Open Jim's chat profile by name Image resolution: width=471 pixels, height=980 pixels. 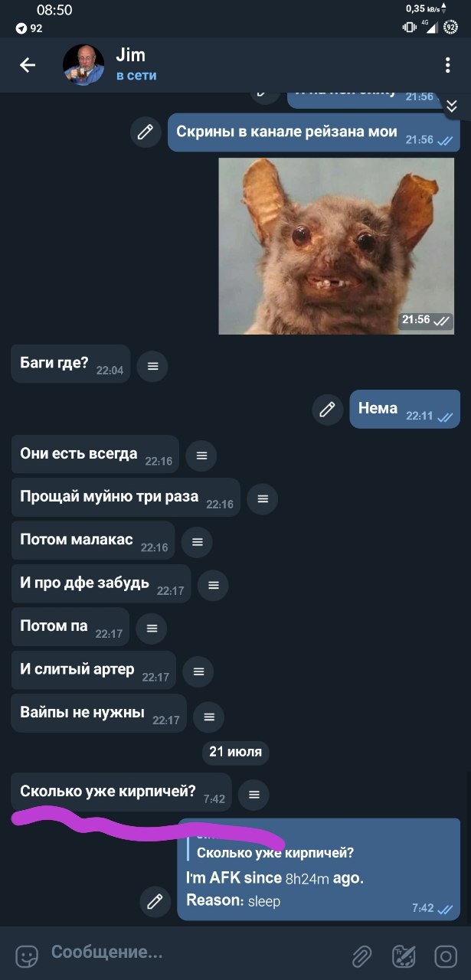coord(130,55)
